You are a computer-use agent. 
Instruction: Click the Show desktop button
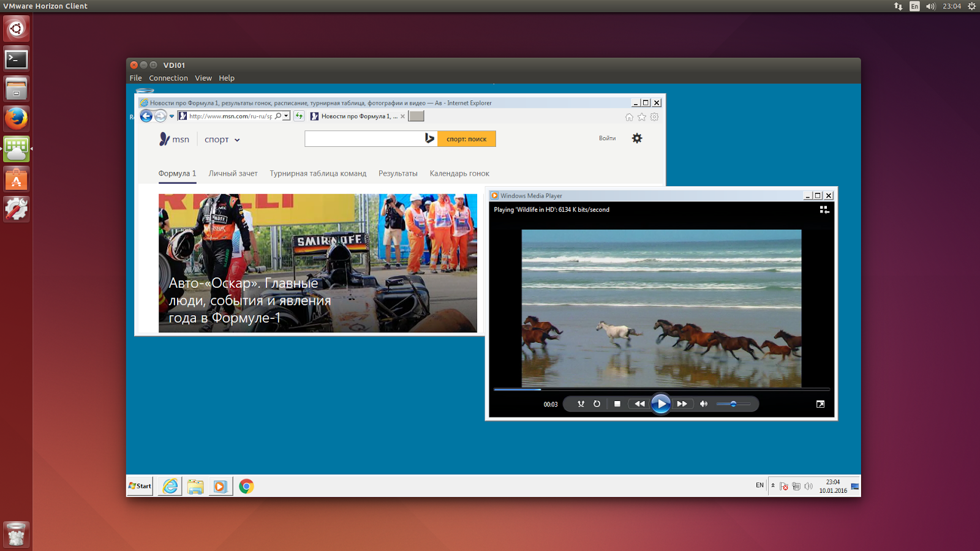pos(855,486)
